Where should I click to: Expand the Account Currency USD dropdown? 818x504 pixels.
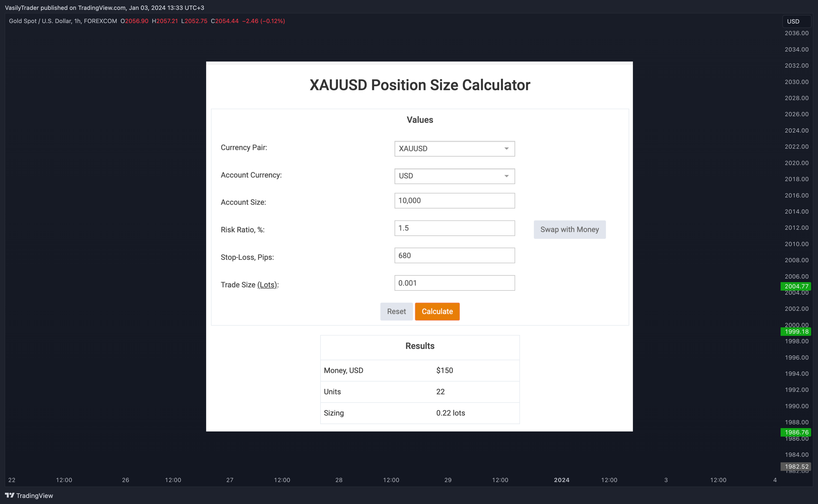point(454,176)
